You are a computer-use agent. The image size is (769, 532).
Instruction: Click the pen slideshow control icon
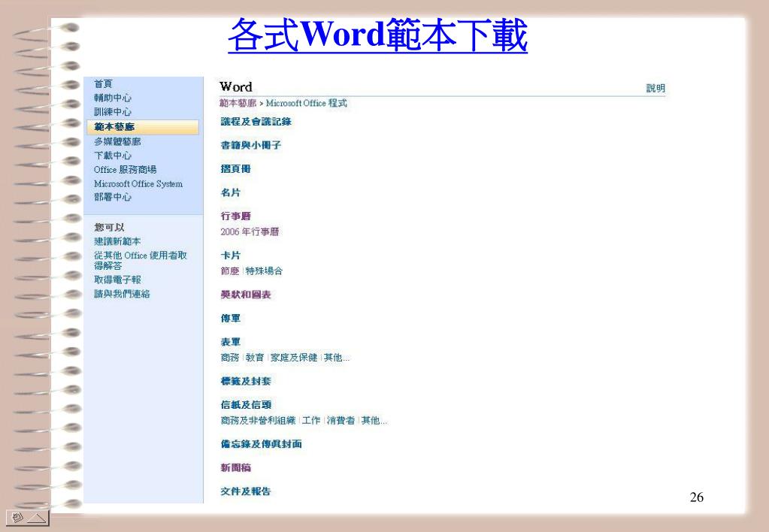point(17,517)
